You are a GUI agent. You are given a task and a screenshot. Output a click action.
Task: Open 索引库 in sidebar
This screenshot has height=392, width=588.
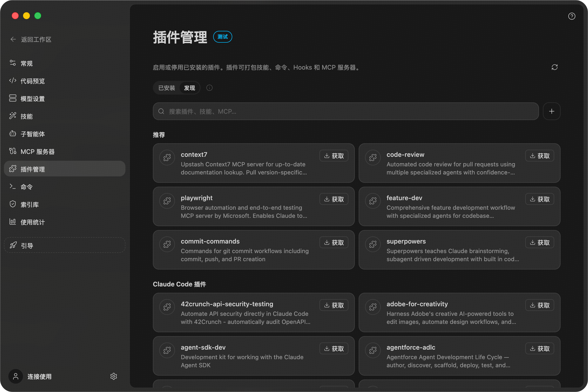pyautogui.click(x=64, y=204)
